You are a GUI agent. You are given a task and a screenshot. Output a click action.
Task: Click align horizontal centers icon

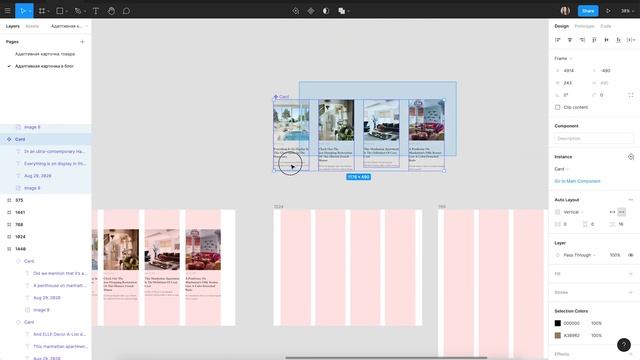(x=570, y=40)
